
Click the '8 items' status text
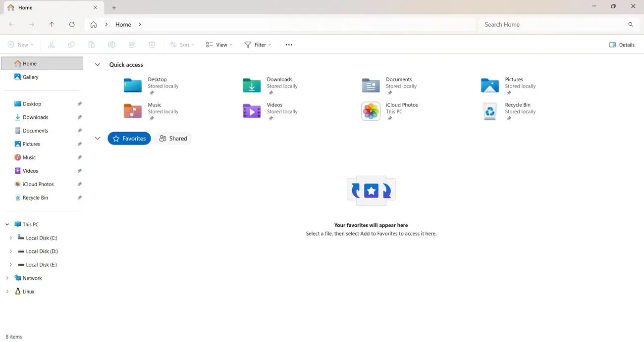(14, 337)
